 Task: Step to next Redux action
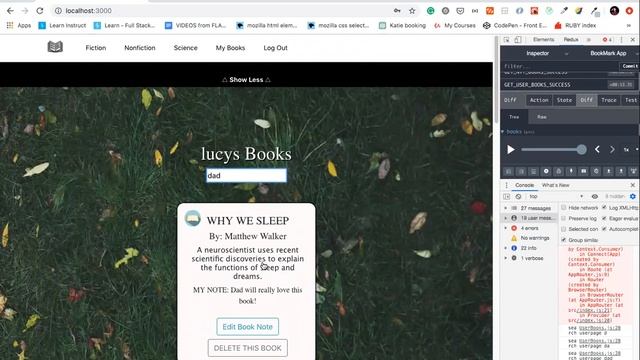612,149
